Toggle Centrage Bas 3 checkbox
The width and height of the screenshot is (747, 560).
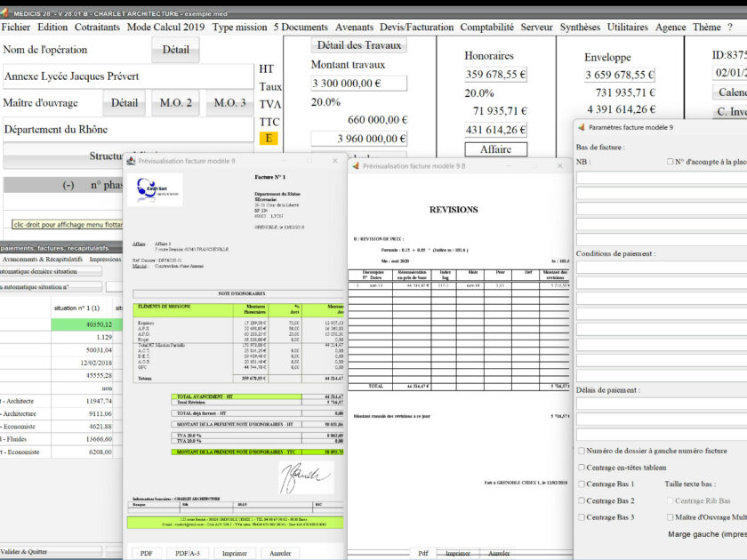tap(582, 517)
